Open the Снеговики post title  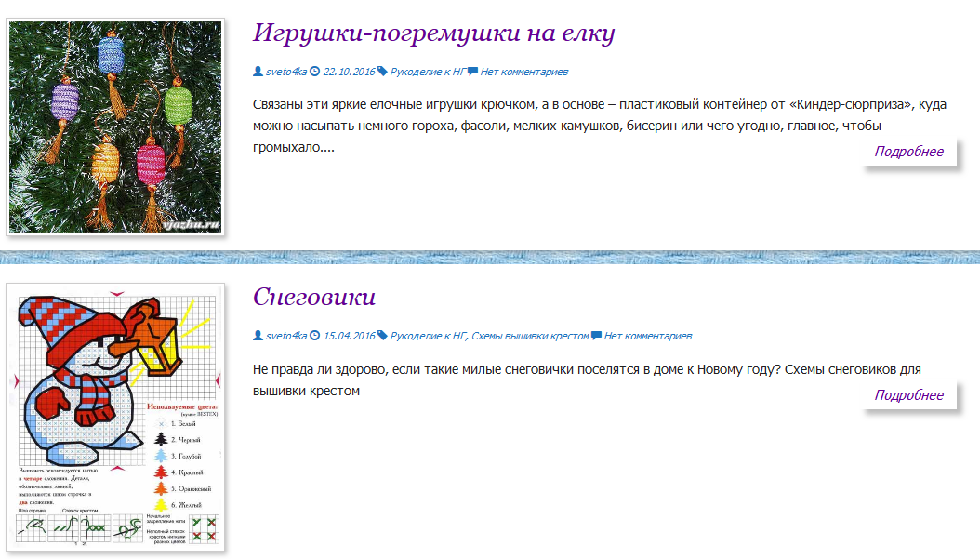314,297
